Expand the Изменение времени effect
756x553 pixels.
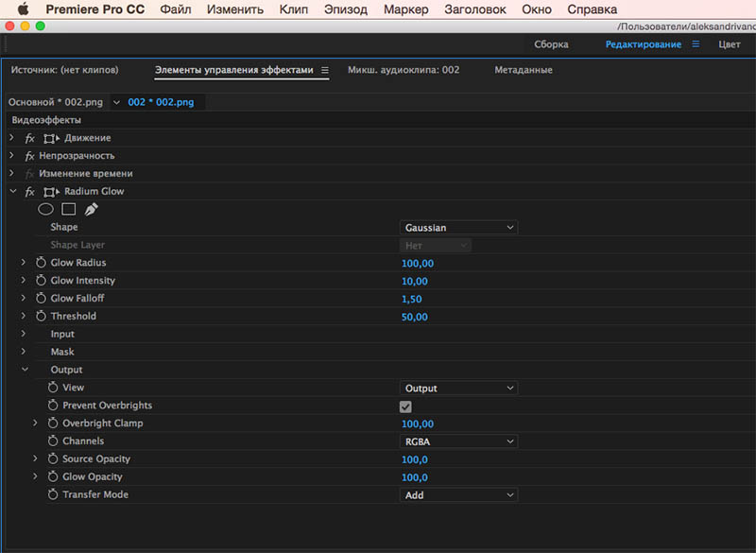(11, 173)
